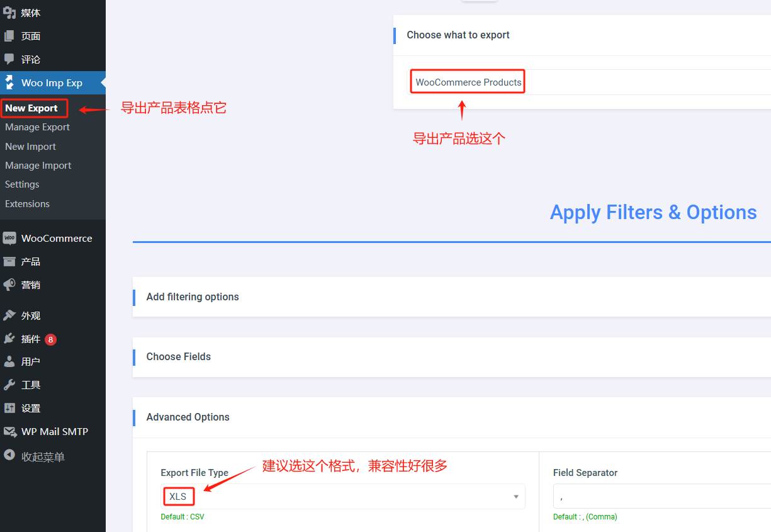Viewport: 771px width, 532px height.
Task: Click the 外观 appearance brush icon
Action: click(x=9, y=315)
